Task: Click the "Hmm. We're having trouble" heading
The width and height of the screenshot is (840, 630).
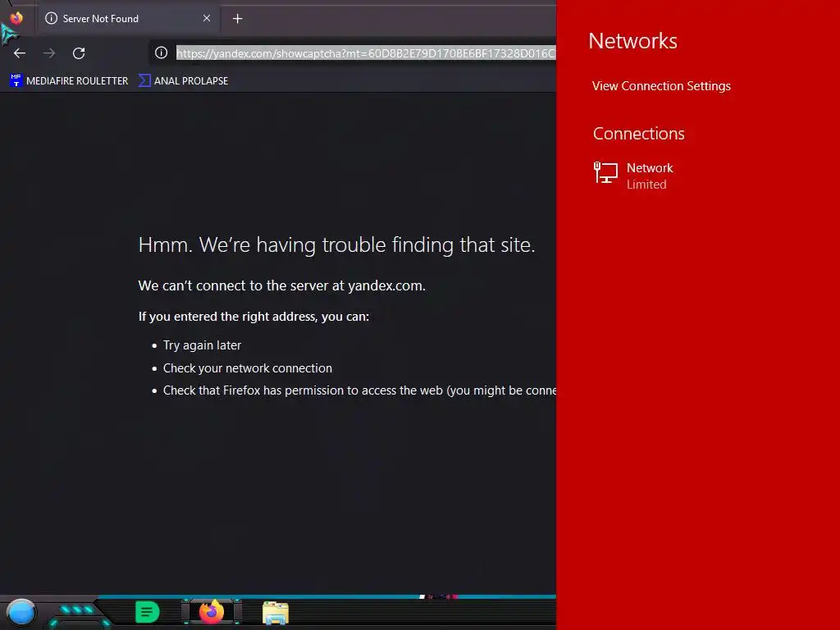Action: (x=336, y=244)
